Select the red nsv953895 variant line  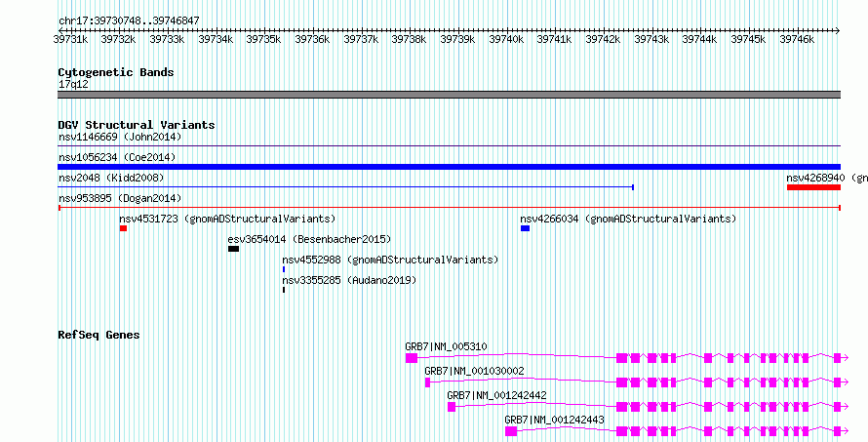(449, 208)
